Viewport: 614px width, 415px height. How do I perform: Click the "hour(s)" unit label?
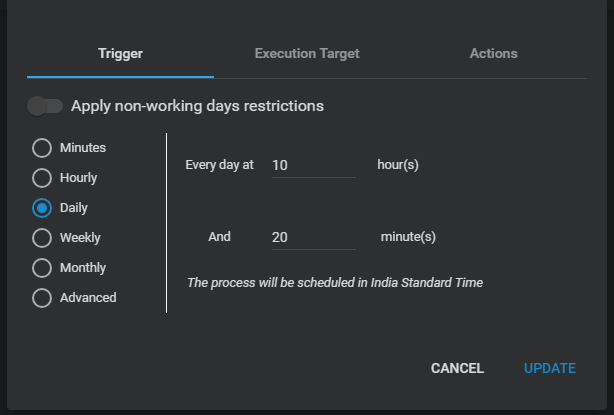397,164
